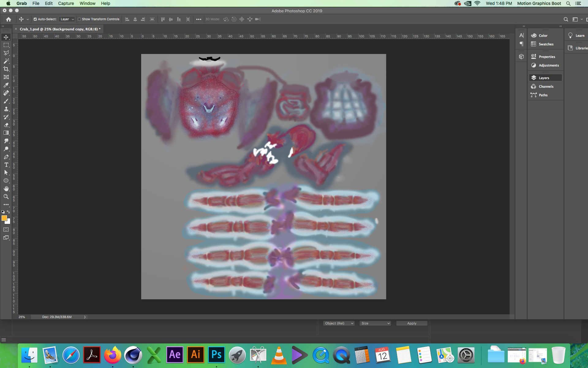This screenshot has height=368, width=588.
Task: Enable Show Transform Controls checkbox
Action: (x=79, y=19)
